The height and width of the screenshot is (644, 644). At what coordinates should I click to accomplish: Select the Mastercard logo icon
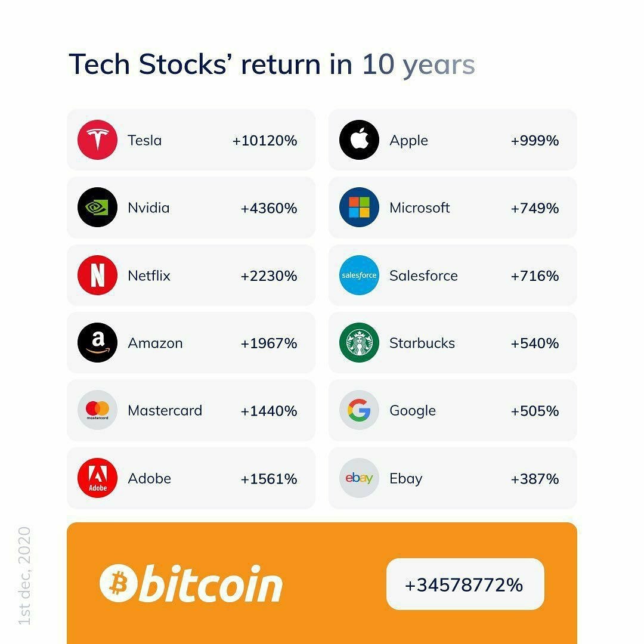click(97, 410)
